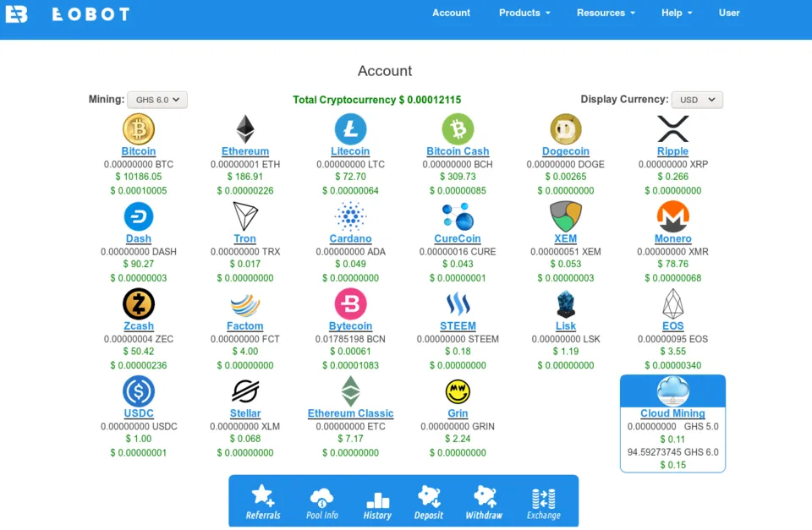Click the Ripple X icon
The width and height of the screenshot is (812, 530).
pyautogui.click(x=672, y=128)
